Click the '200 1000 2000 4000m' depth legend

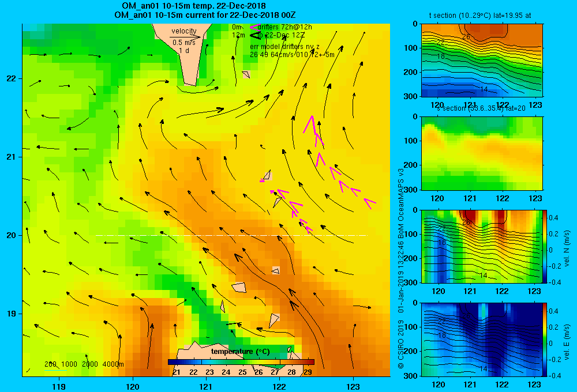click(x=84, y=364)
